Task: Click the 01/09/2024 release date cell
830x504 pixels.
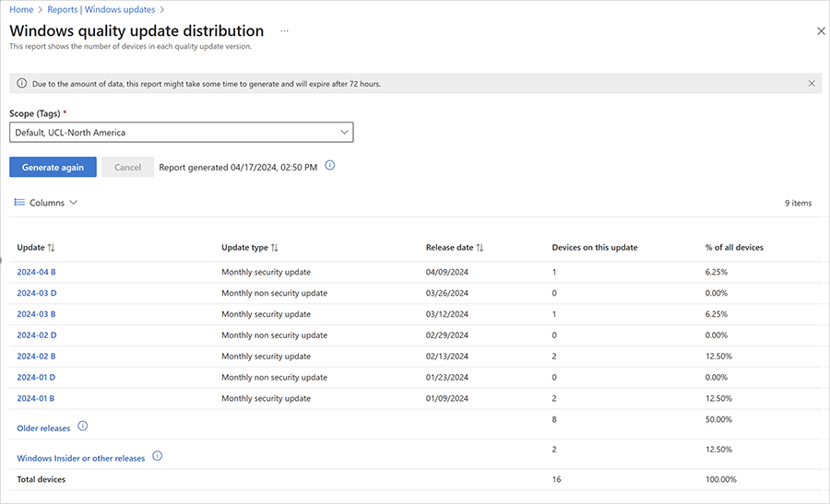Action: (446, 398)
